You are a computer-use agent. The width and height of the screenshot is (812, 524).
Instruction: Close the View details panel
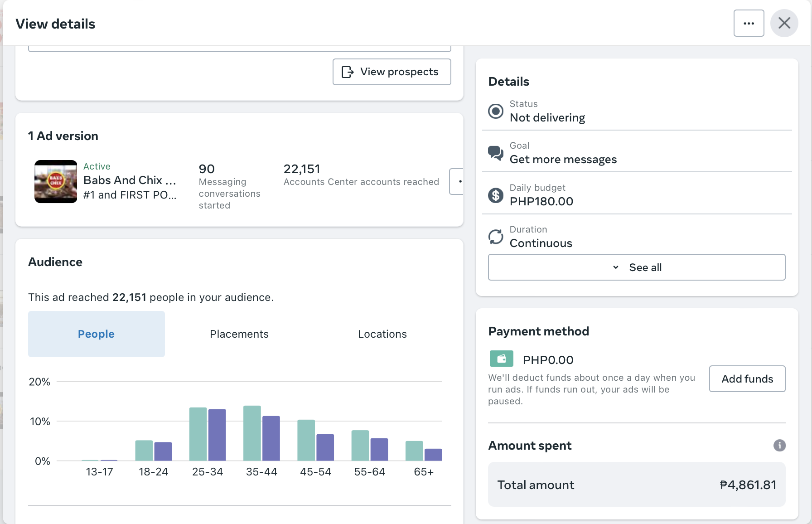784,23
